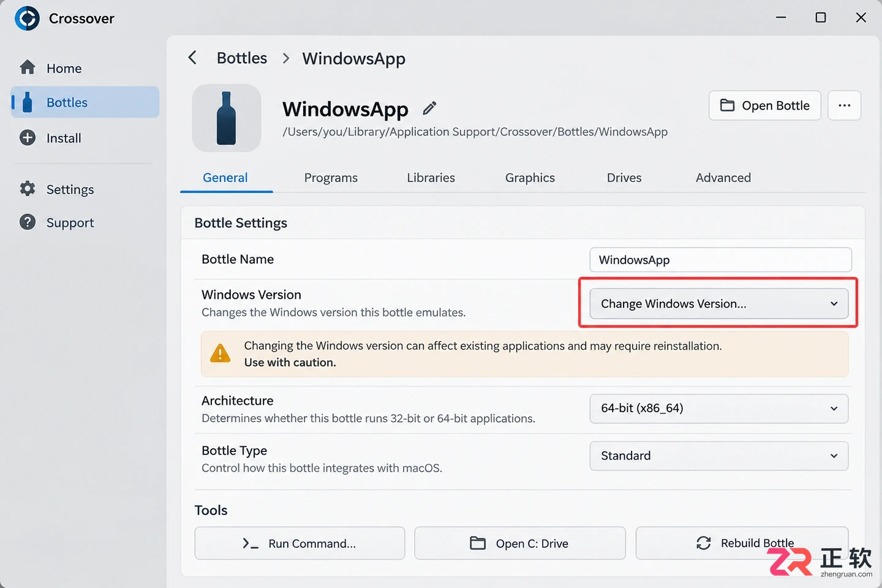Open the Change Windows Version dropdown
The image size is (882, 588).
click(719, 304)
